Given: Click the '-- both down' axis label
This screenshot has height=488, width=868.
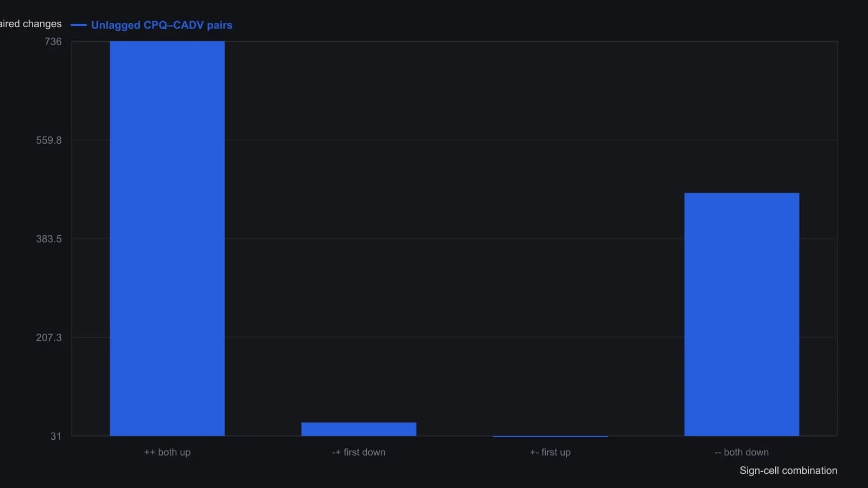Looking at the screenshot, I should click(742, 452).
